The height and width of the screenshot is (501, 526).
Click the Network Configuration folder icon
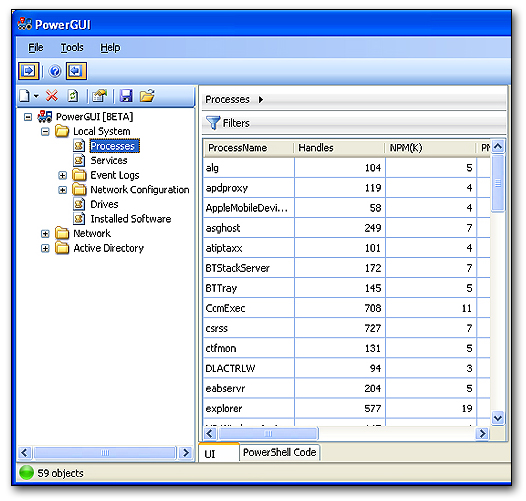coord(79,189)
